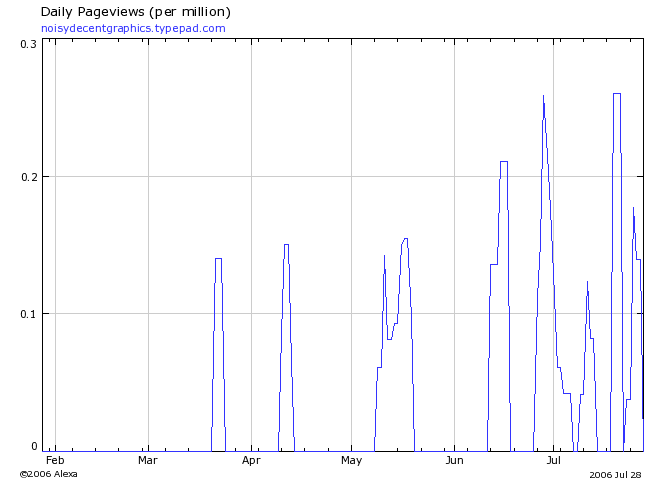Select the 0.1 y-axis tick label
The height and width of the screenshot is (485, 654).
[28, 313]
